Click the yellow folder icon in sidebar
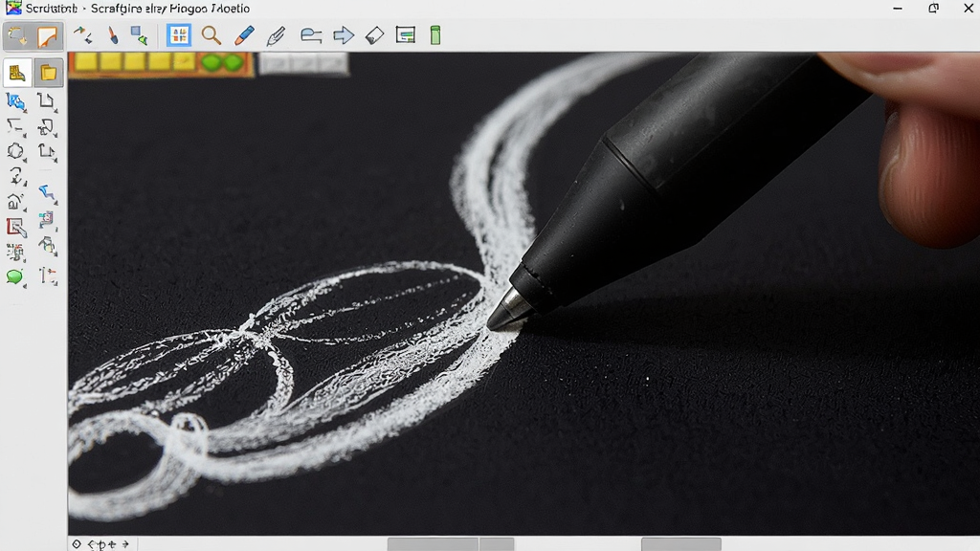This screenshot has width=980, height=551. (48, 73)
